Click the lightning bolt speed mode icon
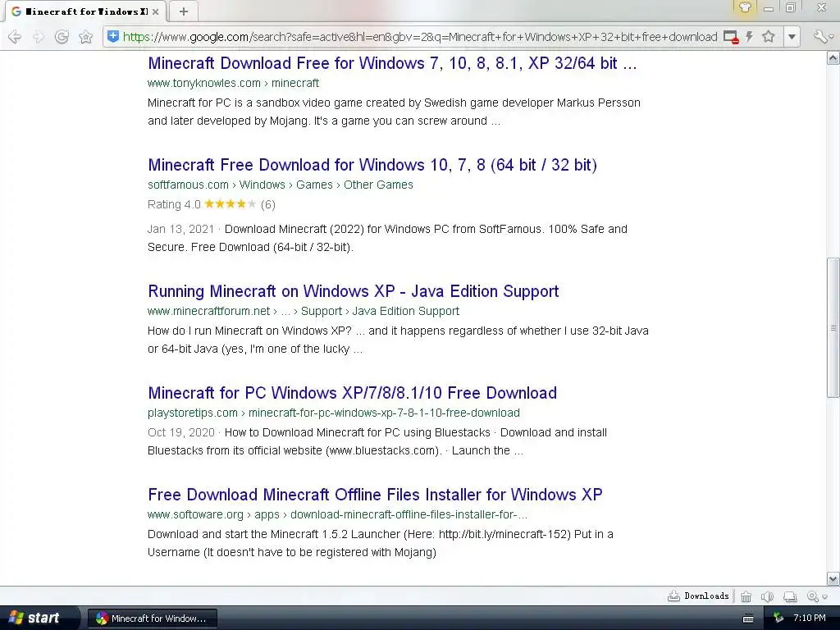The width and height of the screenshot is (840, 630). [x=750, y=36]
